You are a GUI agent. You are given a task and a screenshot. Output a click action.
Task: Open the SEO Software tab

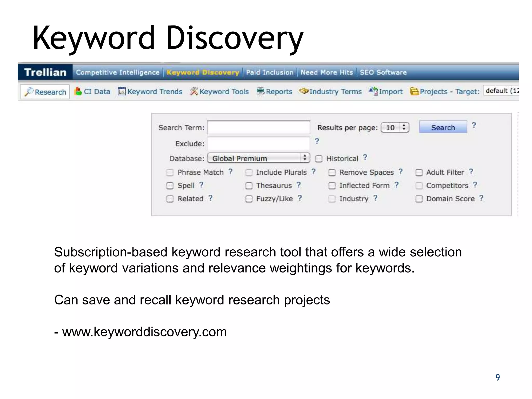coord(383,72)
